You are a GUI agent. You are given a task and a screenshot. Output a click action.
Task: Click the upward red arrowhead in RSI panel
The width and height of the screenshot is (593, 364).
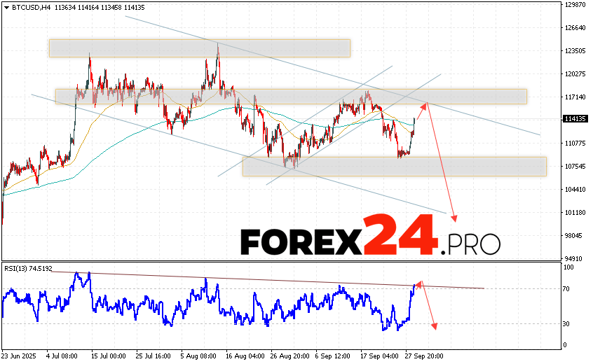click(x=418, y=283)
